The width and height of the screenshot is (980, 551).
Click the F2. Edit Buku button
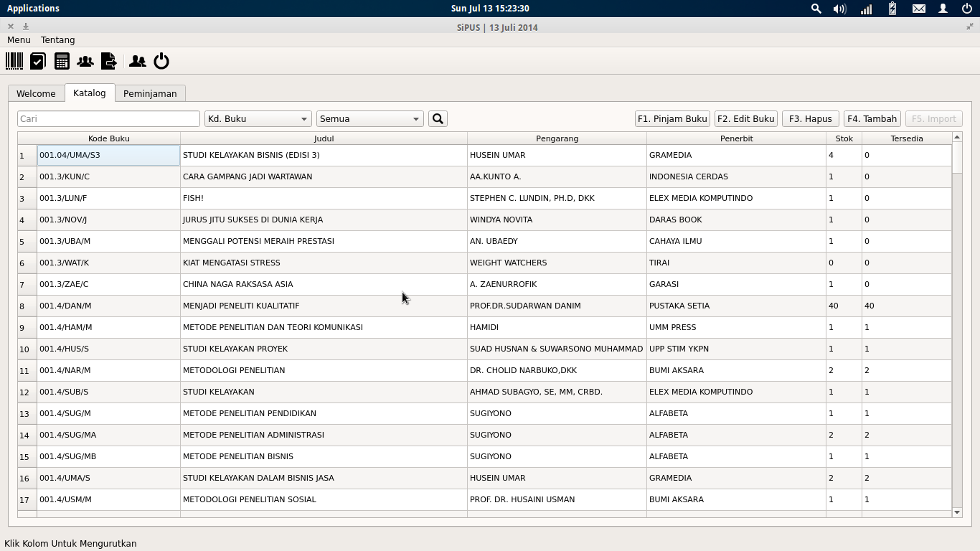click(746, 118)
